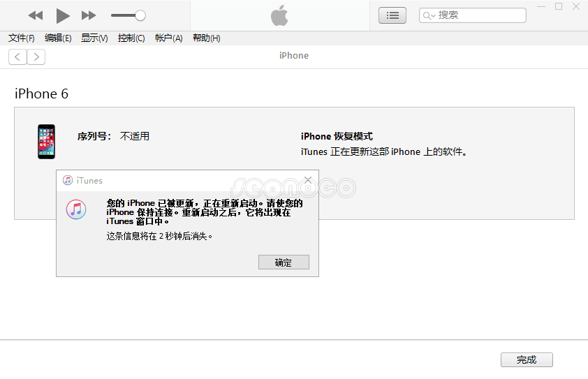Viewport: 588px width, 379px height.
Task: Close the iTunes dialog with X
Action: [x=308, y=180]
